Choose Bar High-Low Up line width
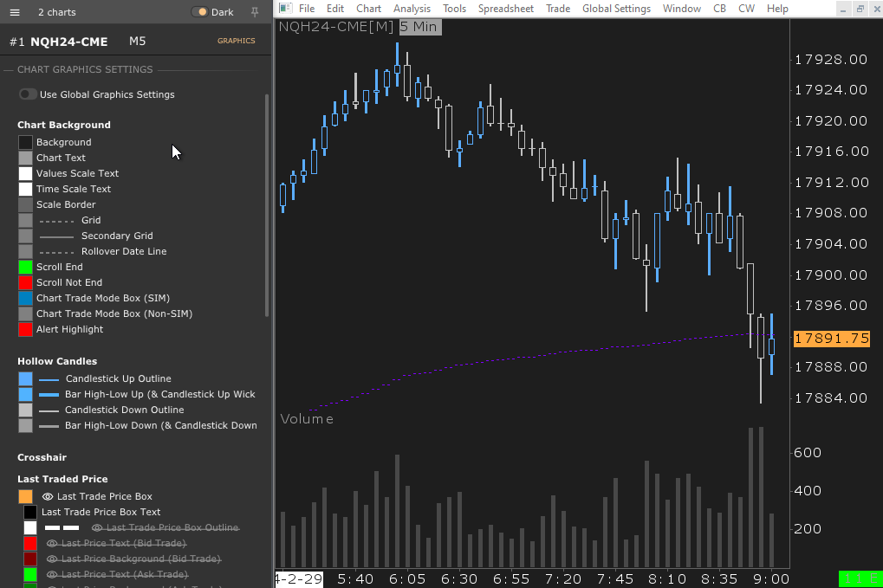Image resolution: width=883 pixels, height=588 pixels. (x=49, y=395)
